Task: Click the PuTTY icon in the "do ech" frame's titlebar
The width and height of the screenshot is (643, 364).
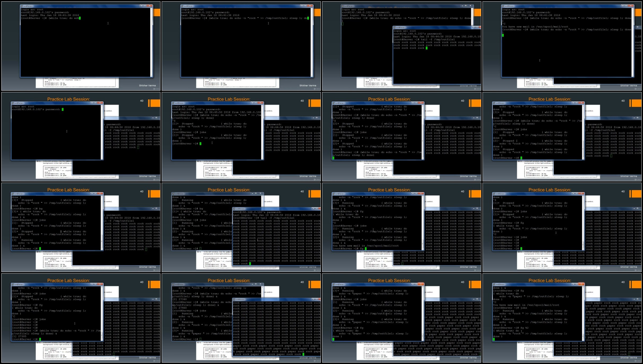Action: point(22,6)
